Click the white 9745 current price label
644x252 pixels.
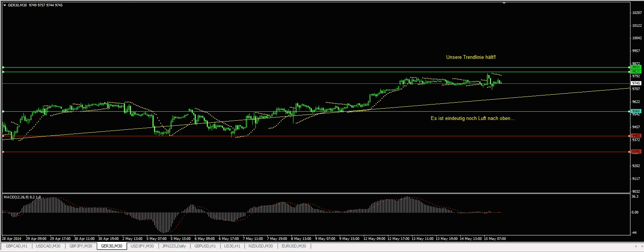(x=636, y=83)
